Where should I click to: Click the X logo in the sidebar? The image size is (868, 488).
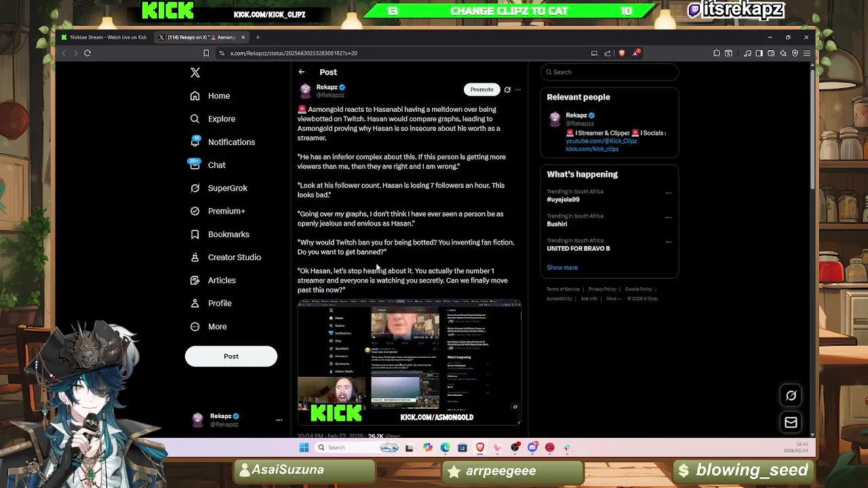(195, 73)
